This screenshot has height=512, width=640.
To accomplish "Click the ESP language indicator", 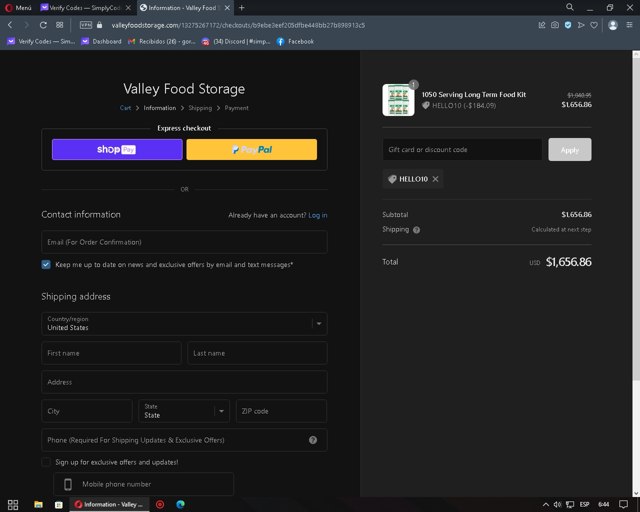I will pyautogui.click(x=584, y=505).
